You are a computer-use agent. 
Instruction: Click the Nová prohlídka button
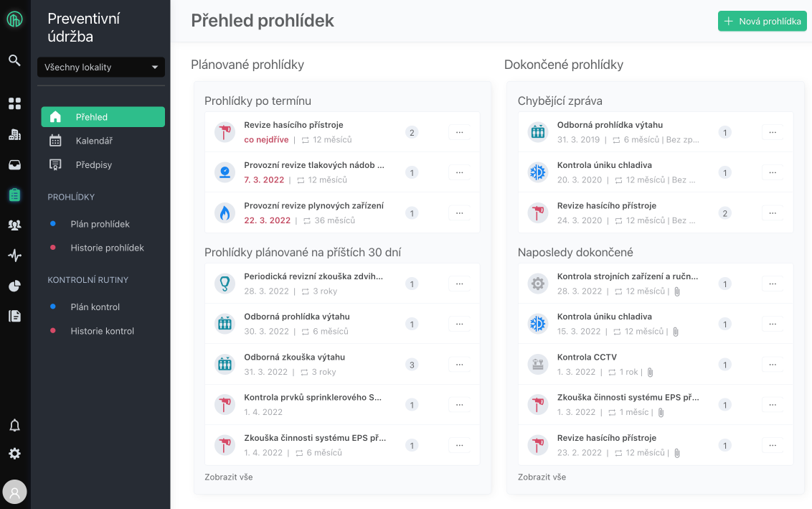[762, 22]
